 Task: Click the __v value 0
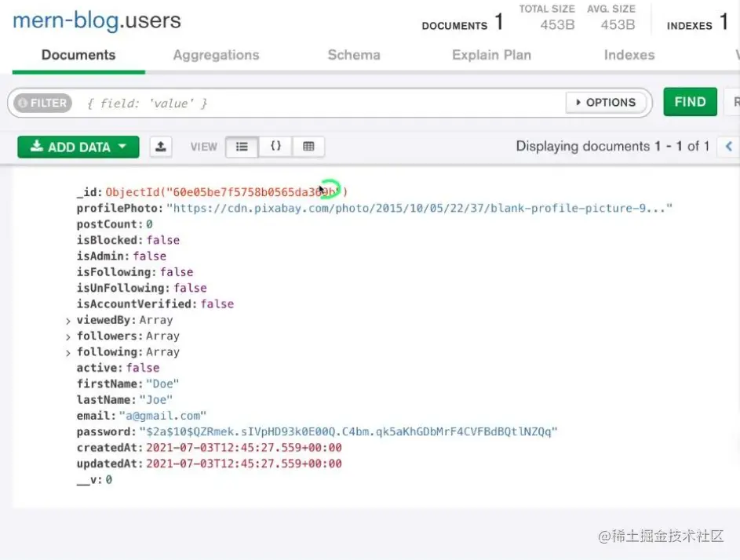click(x=109, y=480)
